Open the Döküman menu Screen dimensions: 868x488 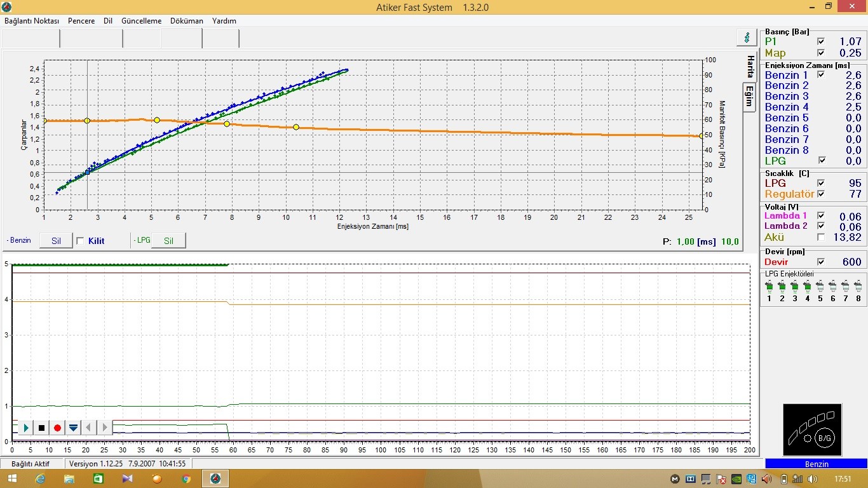187,21
